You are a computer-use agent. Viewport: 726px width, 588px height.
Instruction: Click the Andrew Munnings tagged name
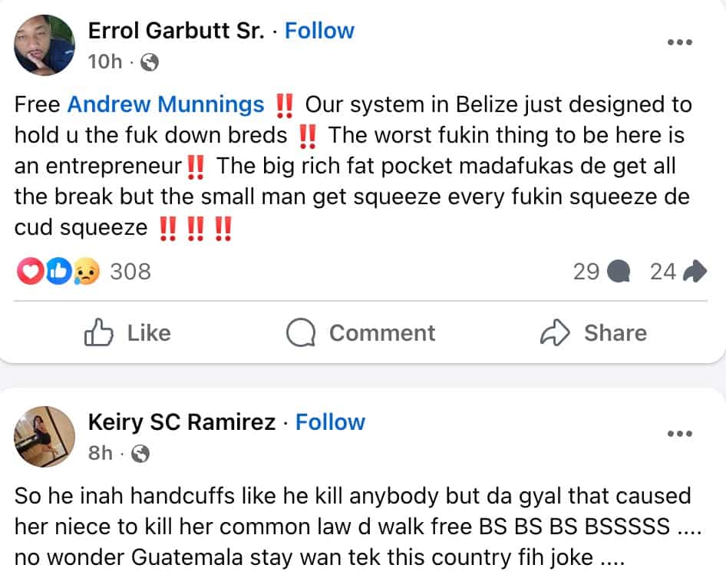(x=166, y=104)
